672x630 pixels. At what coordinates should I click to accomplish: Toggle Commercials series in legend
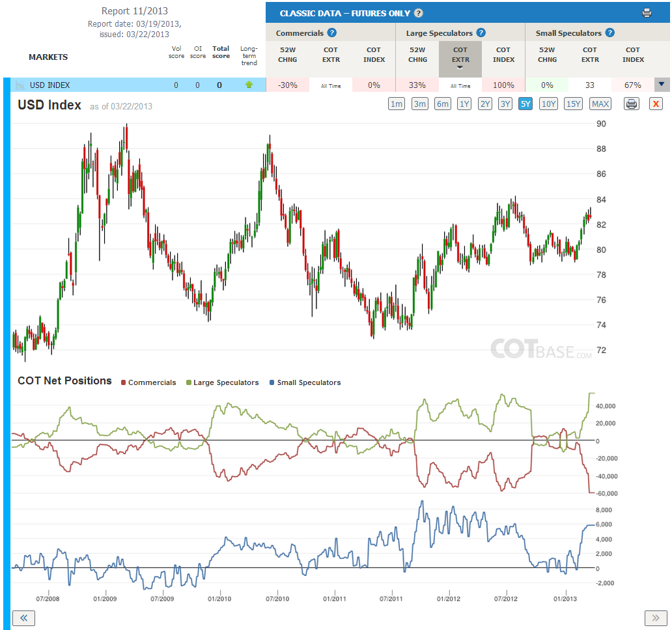tap(148, 382)
